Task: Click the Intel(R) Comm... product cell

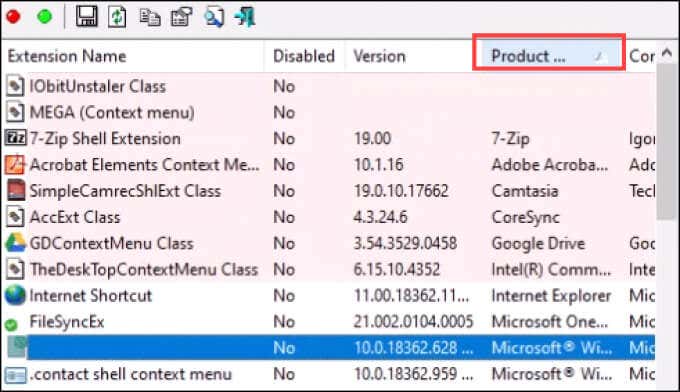Action: click(551, 269)
